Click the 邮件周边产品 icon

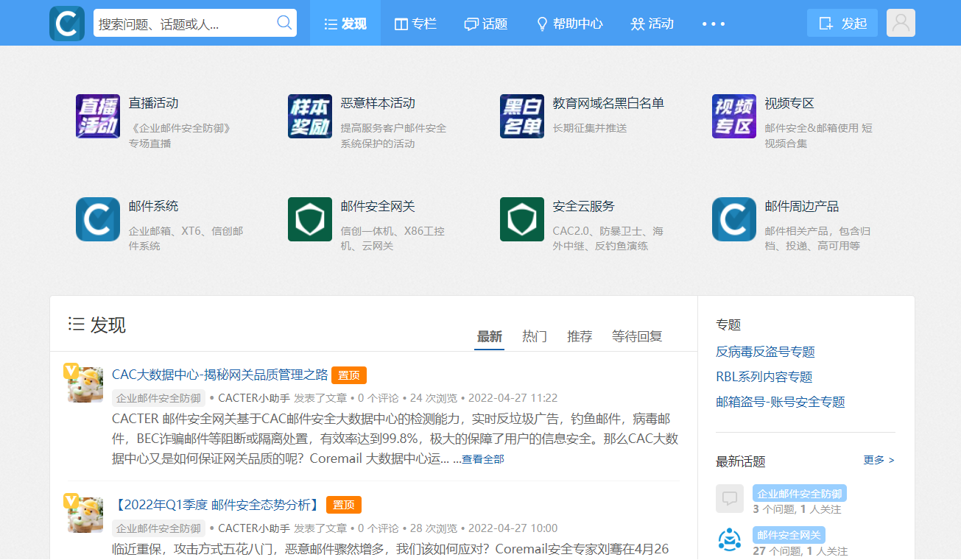pos(734,219)
